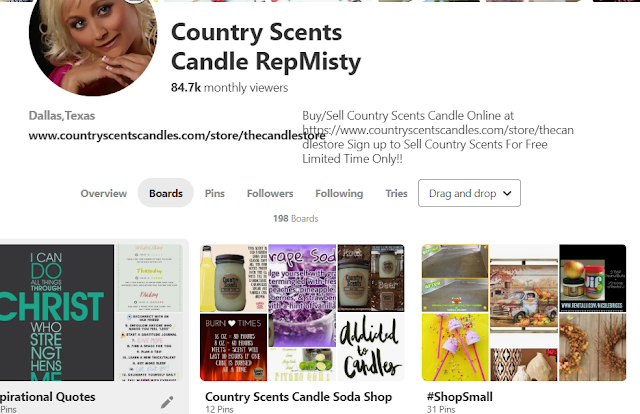Select the Boards tab
This screenshot has width=640, height=414.
click(166, 193)
